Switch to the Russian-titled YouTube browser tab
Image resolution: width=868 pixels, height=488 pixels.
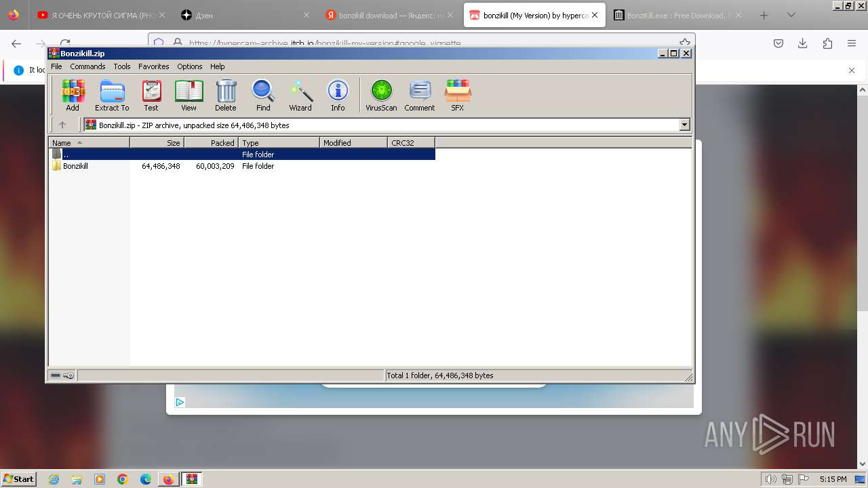click(101, 15)
